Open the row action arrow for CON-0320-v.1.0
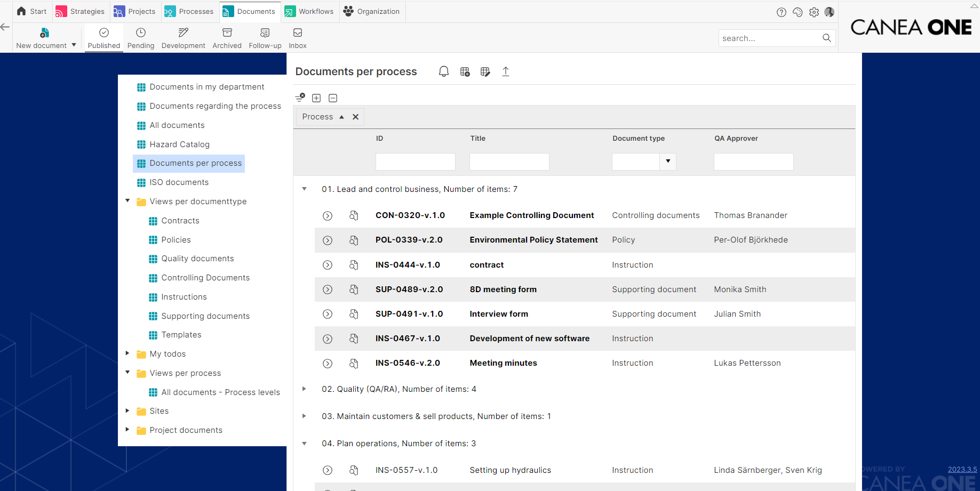Screen dimensions: 980x491 pos(328,216)
